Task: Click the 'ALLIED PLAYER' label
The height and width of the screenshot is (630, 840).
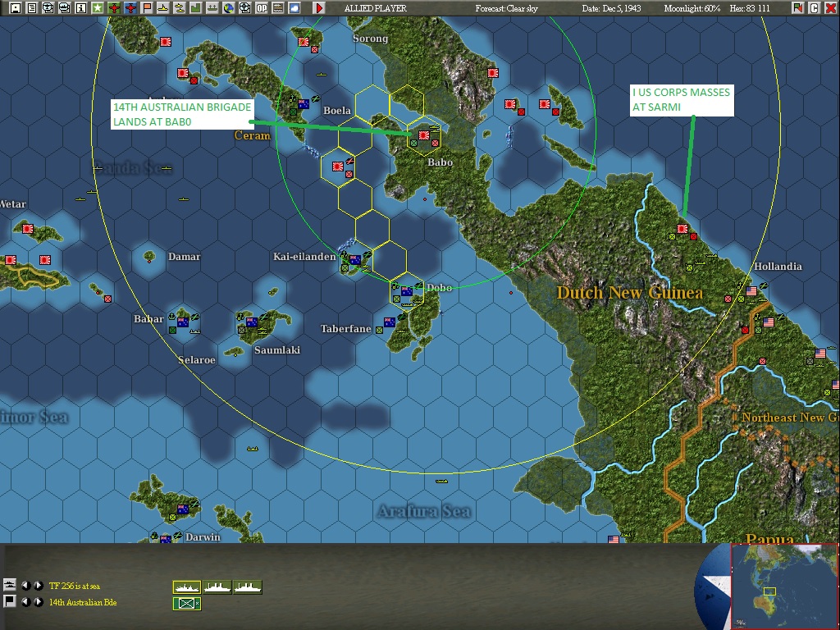Action: [x=375, y=8]
